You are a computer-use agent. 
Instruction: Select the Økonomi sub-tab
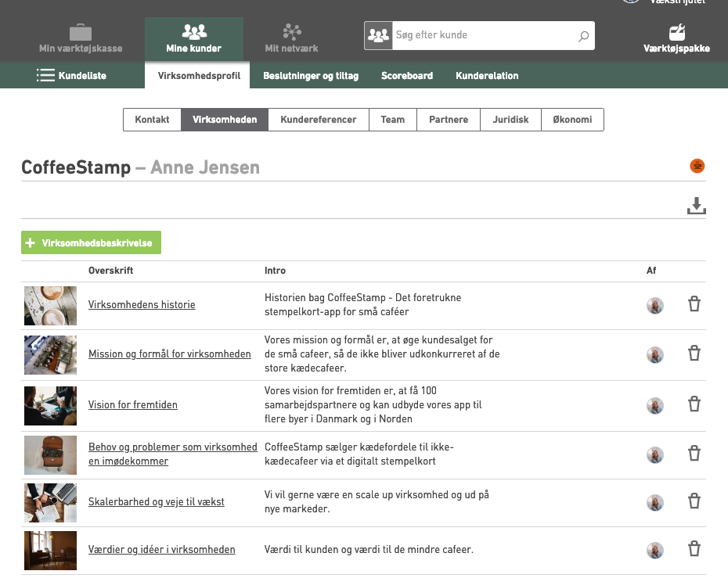(x=572, y=120)
